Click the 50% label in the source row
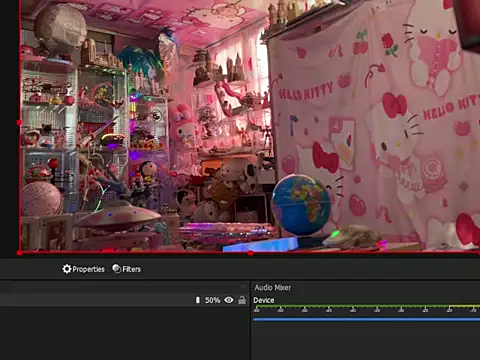Viewport: 480px width, 360px height. point(212,300)
